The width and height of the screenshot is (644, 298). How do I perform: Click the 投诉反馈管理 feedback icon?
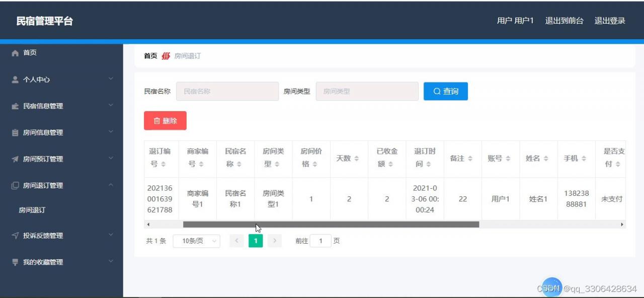[16, 235]
